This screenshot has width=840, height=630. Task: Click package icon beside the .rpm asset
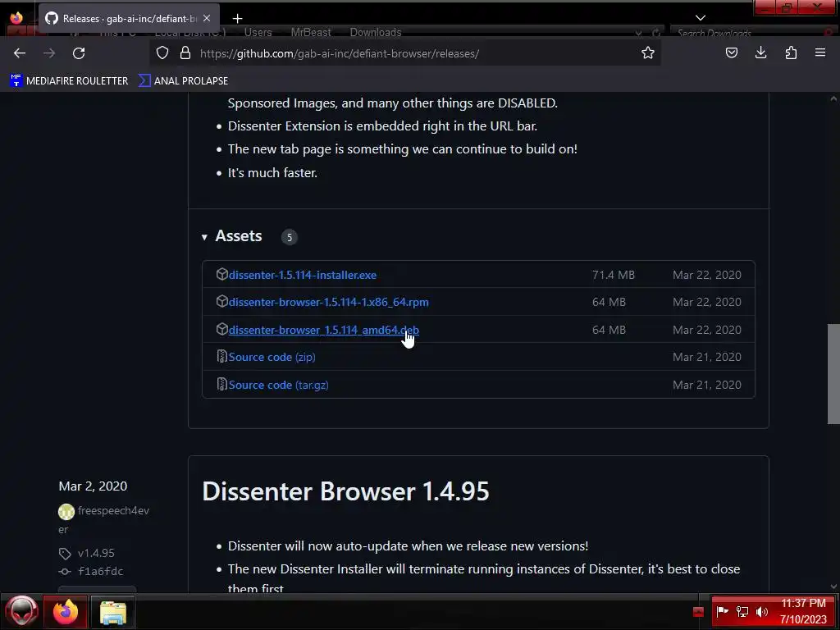tap(221, 302)
